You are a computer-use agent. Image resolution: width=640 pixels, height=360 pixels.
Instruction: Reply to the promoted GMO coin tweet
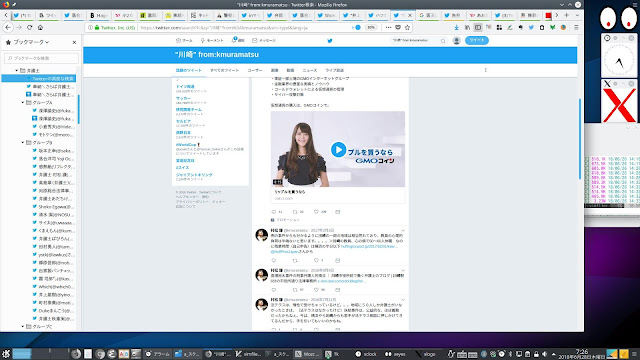[x=274, y=212]
